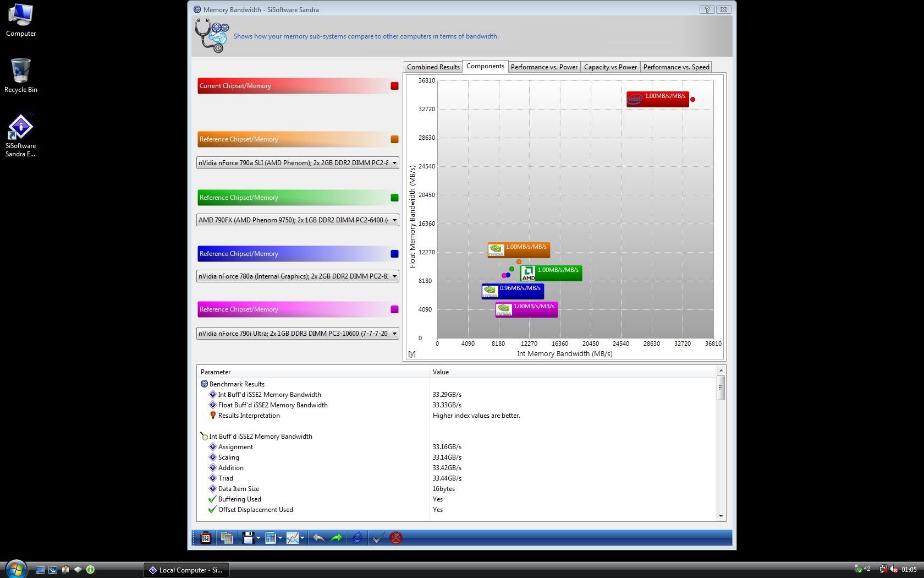Click Show Desktop quick launch icon
Image resolution: width=924 pixels, height=578 pixels.
coord(40,570)
